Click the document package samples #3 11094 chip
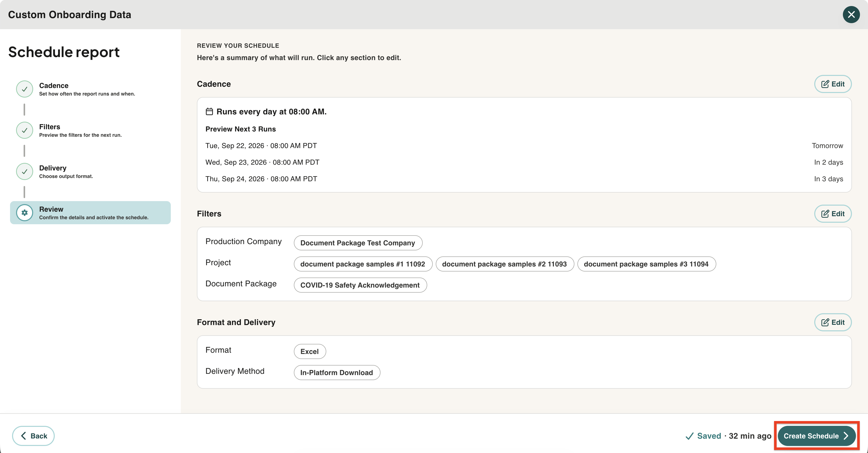The image size is (868, 453). pyautogui.click(x=646, y=264)
